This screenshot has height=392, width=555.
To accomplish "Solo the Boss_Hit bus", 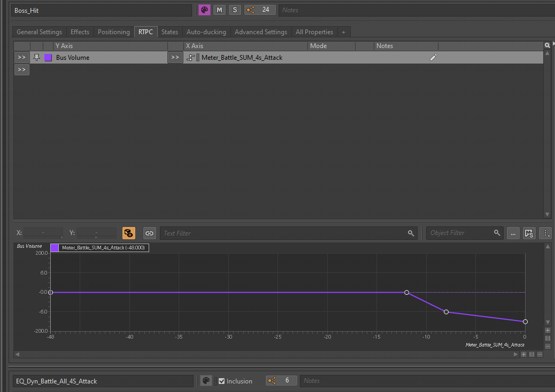I will 235,10.
